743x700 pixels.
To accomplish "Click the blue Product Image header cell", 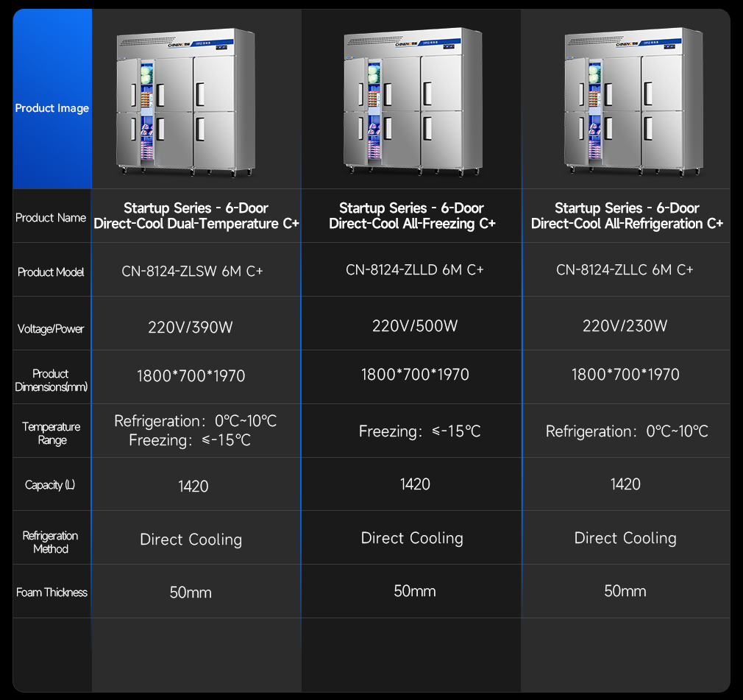I will click(x=52, y=108).
